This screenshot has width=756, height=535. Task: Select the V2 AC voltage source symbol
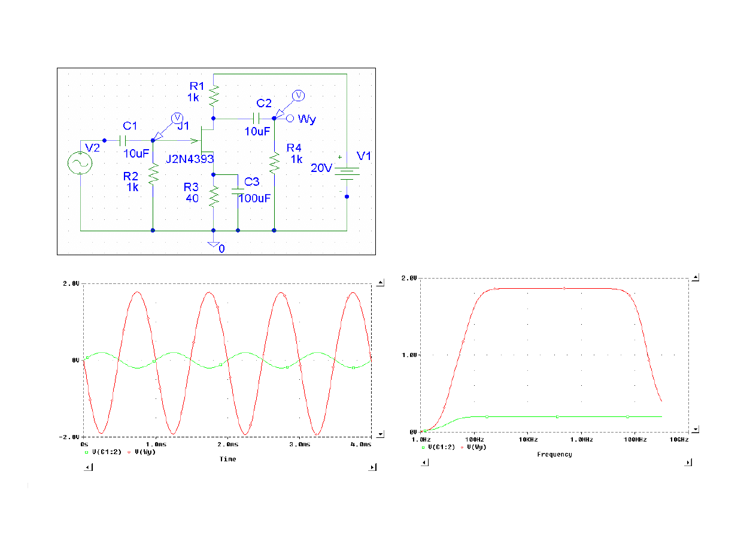[80, 163]
